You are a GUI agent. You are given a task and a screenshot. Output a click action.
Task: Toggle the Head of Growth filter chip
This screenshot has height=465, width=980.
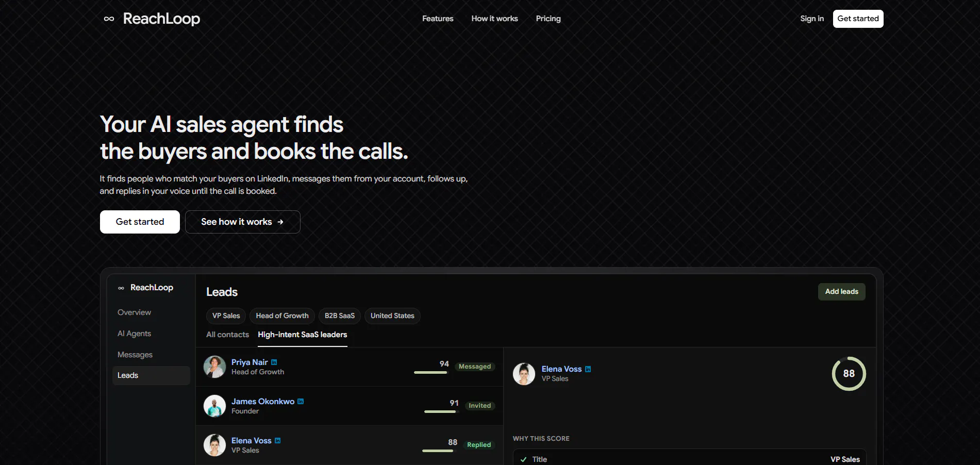pos(282,316)
